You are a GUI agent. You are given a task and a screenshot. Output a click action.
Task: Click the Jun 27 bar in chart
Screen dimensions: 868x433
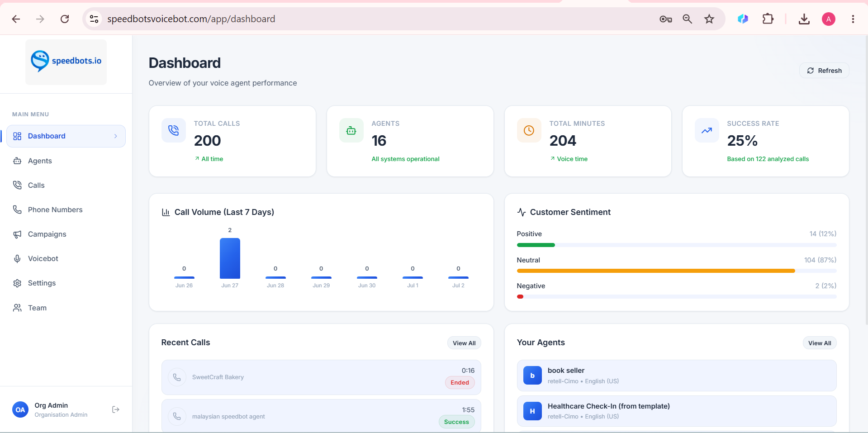click(230, 258)
